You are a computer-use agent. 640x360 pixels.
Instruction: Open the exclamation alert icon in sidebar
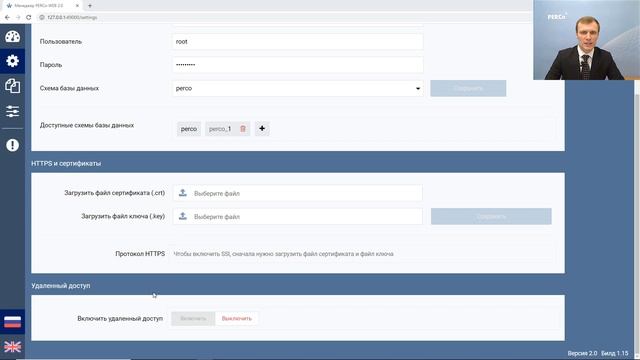click(12, 145)
